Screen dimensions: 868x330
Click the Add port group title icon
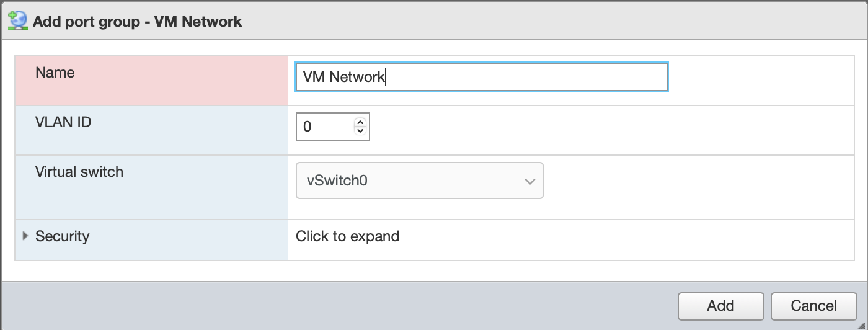click(x=17, y=21)
